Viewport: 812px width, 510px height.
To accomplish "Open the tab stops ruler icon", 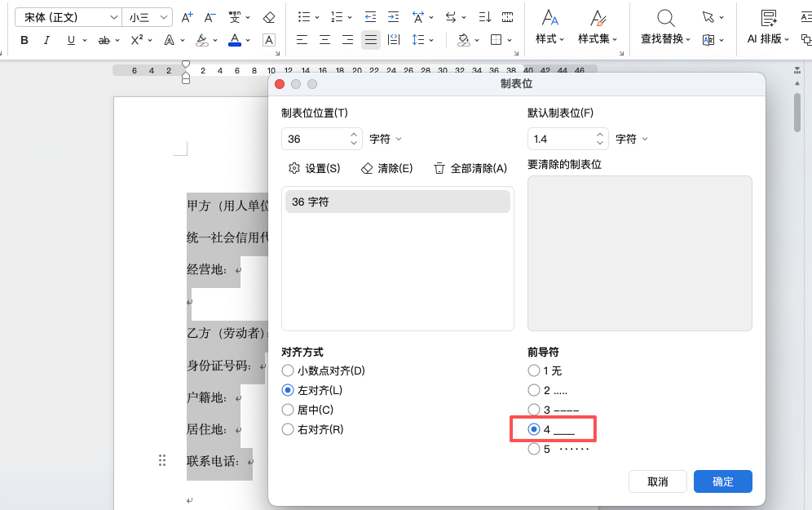I will tap(507, 17).
